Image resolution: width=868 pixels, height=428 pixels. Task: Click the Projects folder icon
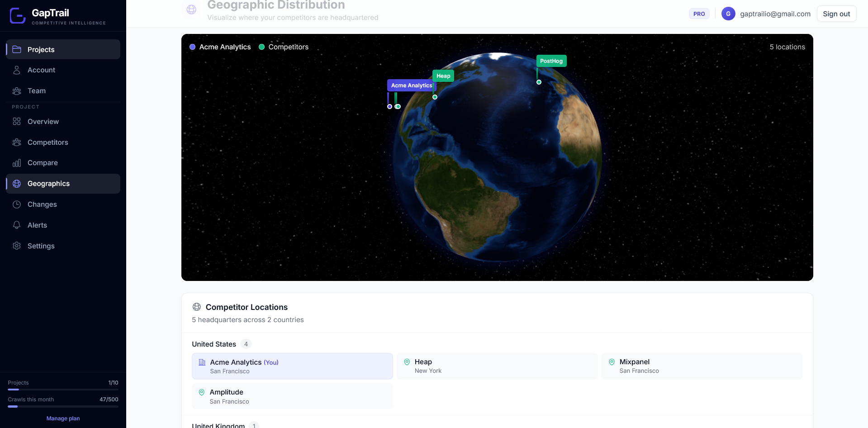click(x=17, y=49)
